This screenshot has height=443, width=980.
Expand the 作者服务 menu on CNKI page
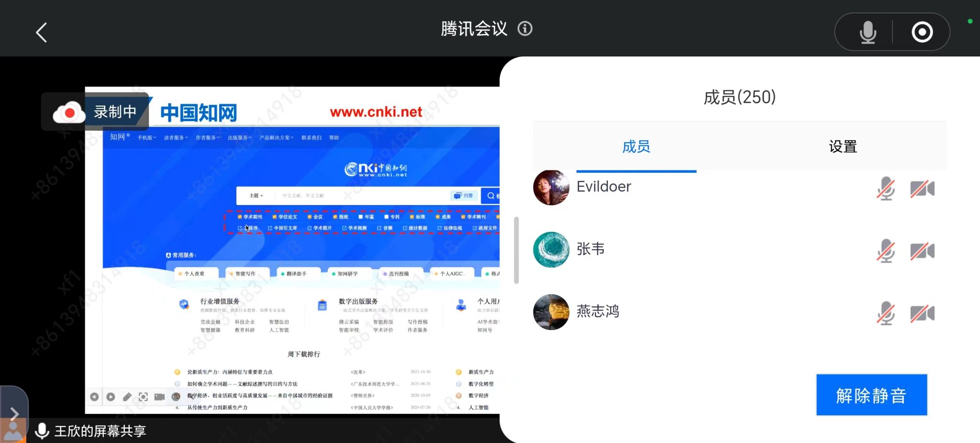click(208, 138)
